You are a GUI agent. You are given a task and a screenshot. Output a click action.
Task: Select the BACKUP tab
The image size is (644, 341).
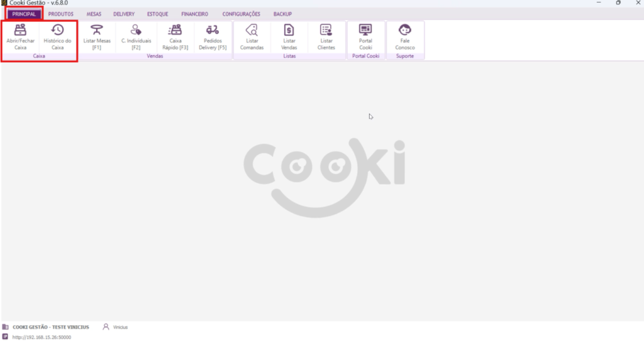[282, 14]
